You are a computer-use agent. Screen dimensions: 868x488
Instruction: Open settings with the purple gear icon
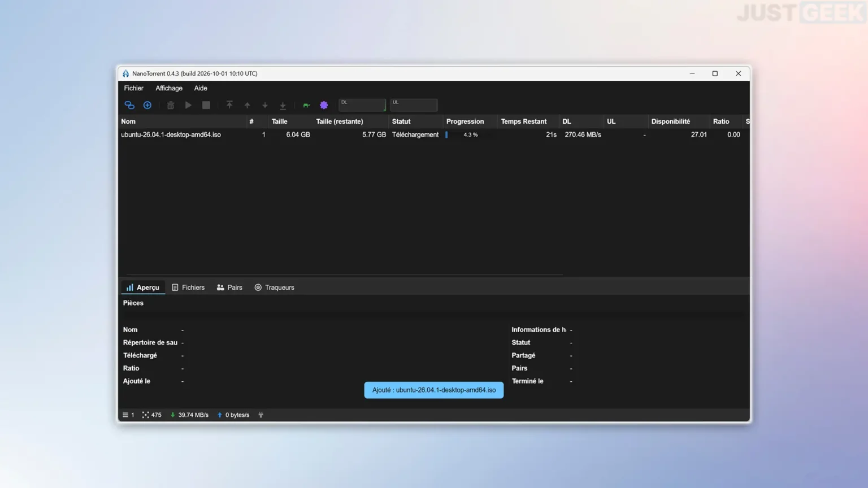(324, 105)
